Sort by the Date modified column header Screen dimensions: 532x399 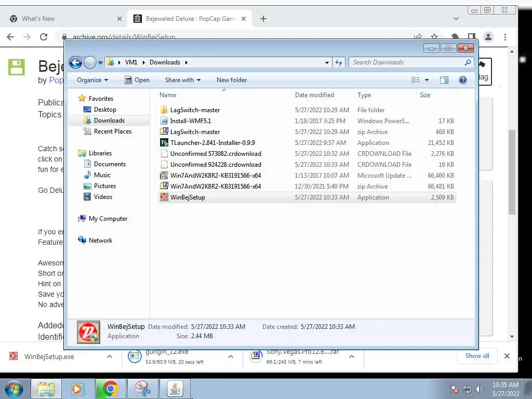tap(314, 95)
